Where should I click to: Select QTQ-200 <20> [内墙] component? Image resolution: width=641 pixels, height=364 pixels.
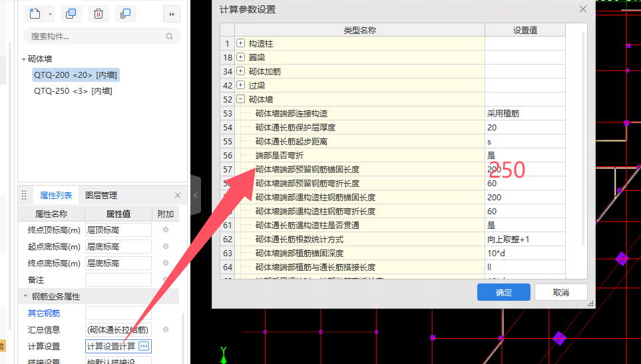coord(76,75)
